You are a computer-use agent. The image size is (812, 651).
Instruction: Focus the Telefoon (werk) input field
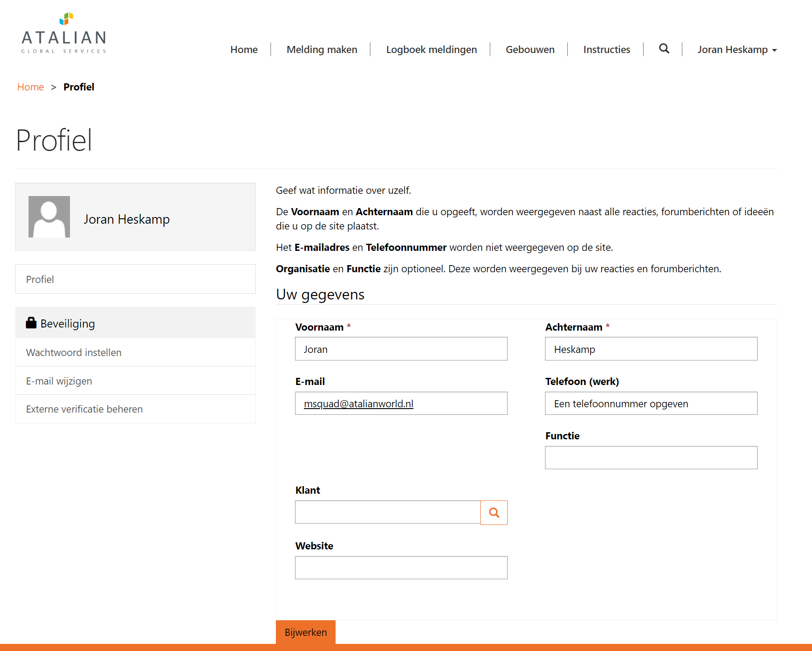(x=651, y=403)
